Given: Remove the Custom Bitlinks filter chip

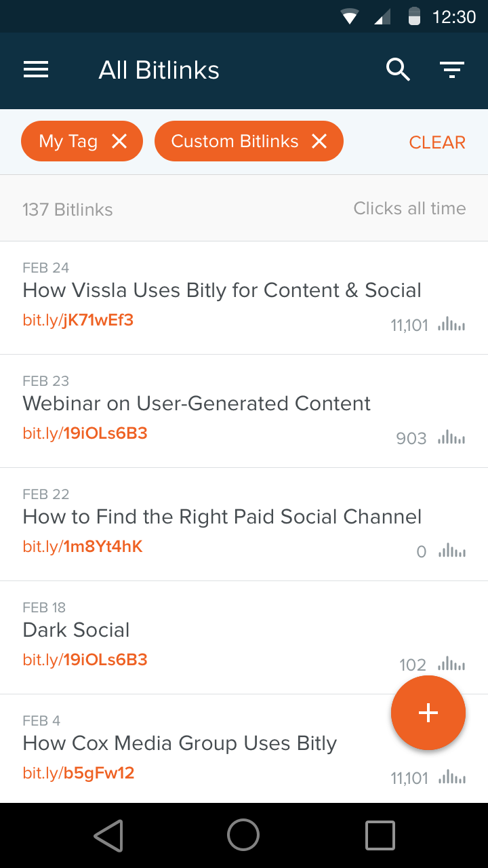Looking at the screenshot, I should tap(319, 141).
